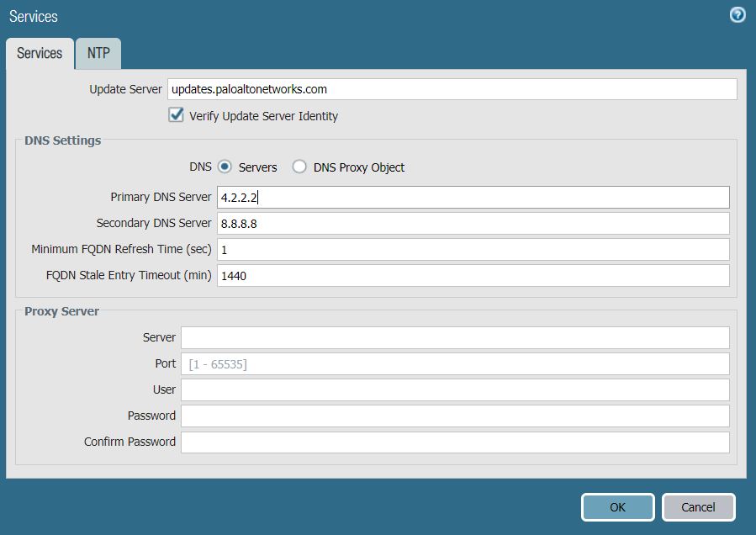Select the Services tab

(39, 53)
